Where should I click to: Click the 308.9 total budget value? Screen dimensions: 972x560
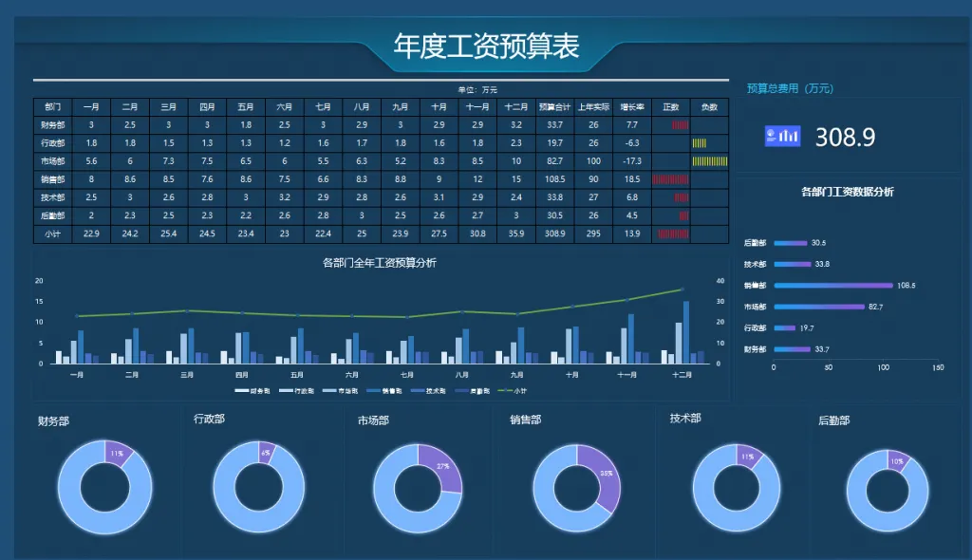845,138
